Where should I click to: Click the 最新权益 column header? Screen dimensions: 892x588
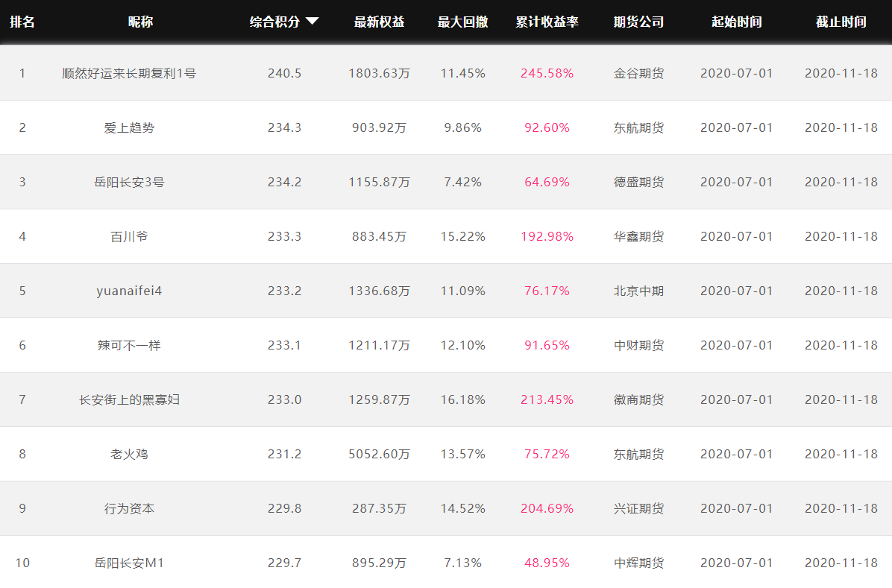click(x=379, y=22)
